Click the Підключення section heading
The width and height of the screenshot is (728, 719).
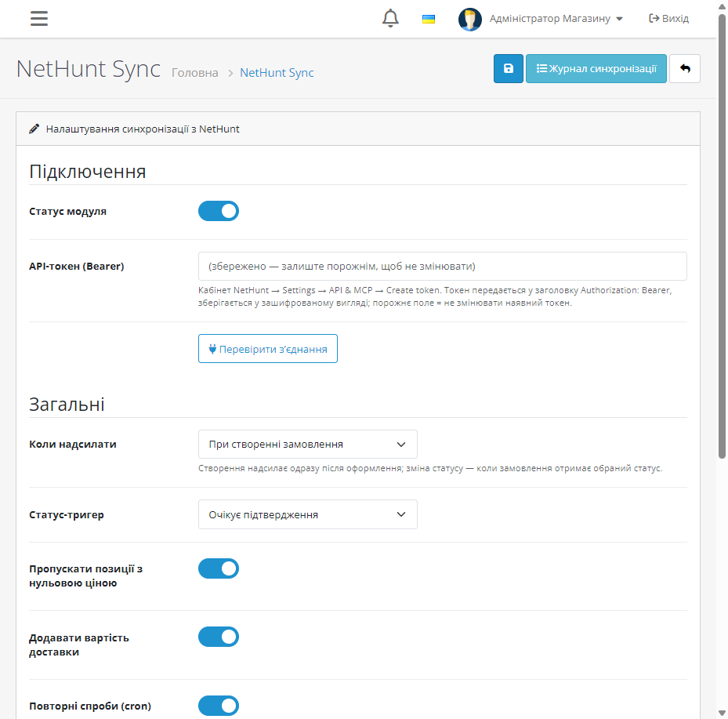pos(87,172)
